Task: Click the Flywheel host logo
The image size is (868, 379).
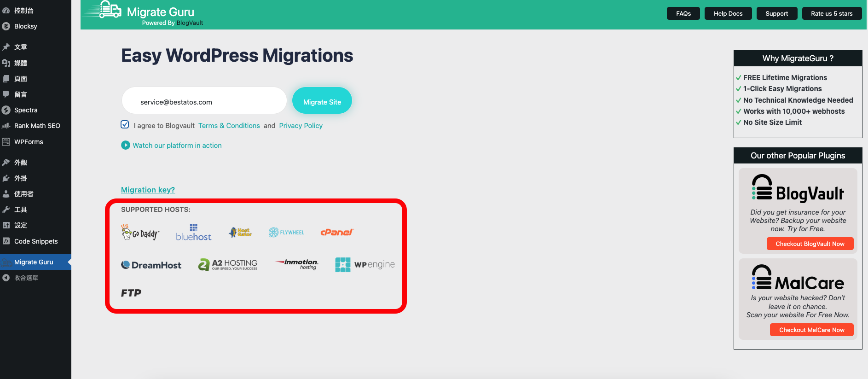Action: click(286, 232)
